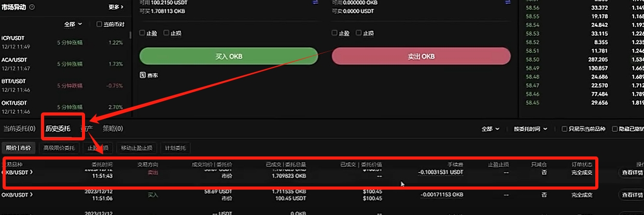Click the red 卖出 OKB button
This screenshot has height=215, width=644.
point(421,56)
